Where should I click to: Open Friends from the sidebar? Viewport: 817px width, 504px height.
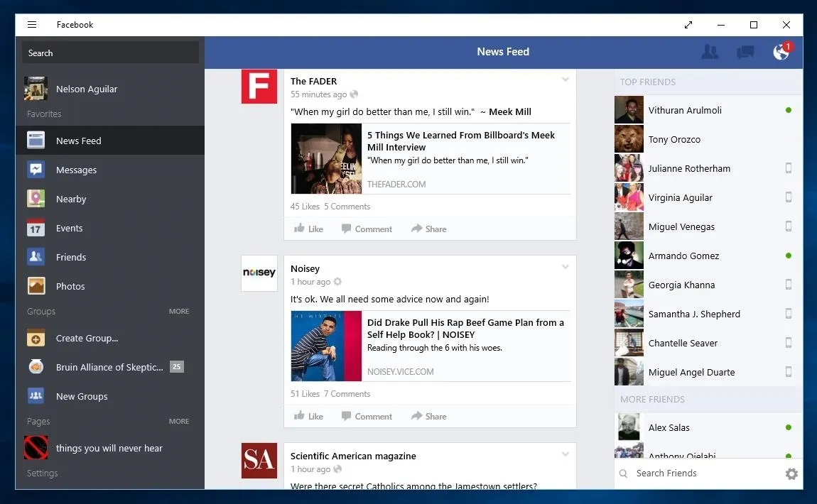click(110, 257)
